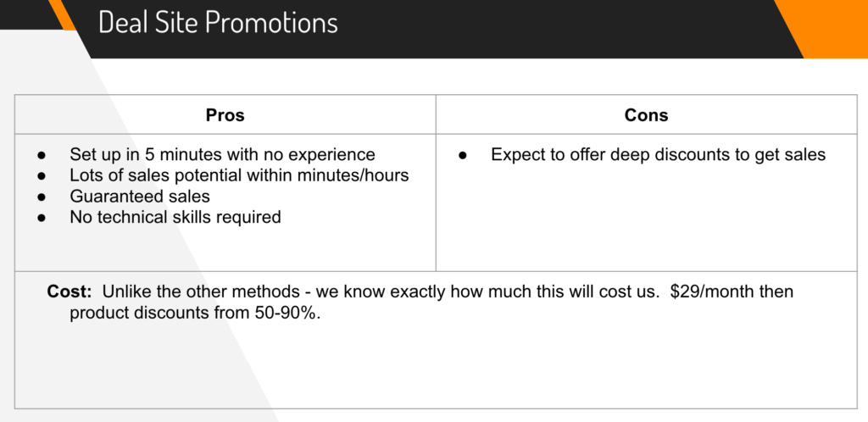Select the Pros column header

point(225,115)
